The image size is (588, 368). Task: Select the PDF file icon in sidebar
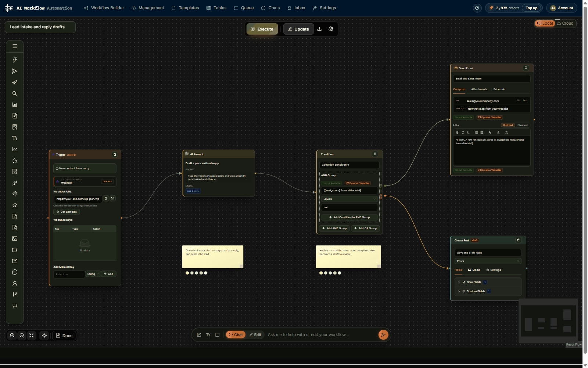click(x=15, y=227)
